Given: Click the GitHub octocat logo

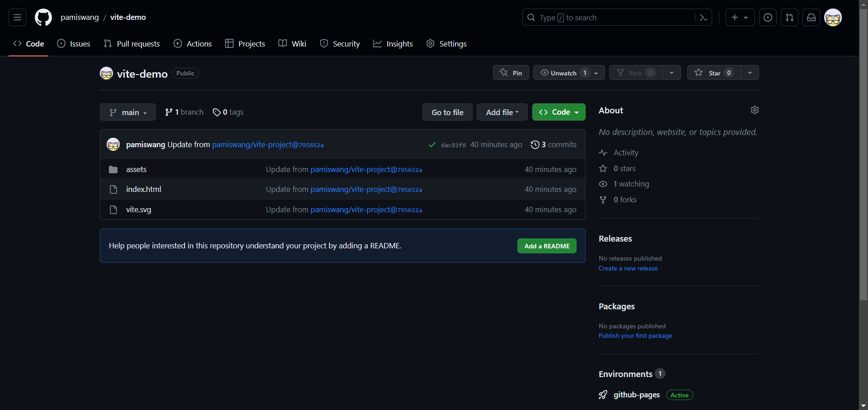Looking at the screenshot, I should [x=43, y=18].
